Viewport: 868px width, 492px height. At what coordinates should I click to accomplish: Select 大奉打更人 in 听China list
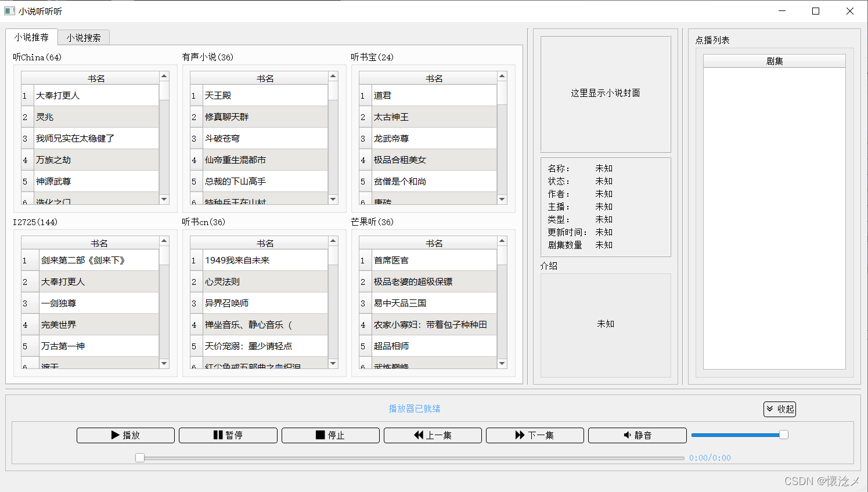96,95
